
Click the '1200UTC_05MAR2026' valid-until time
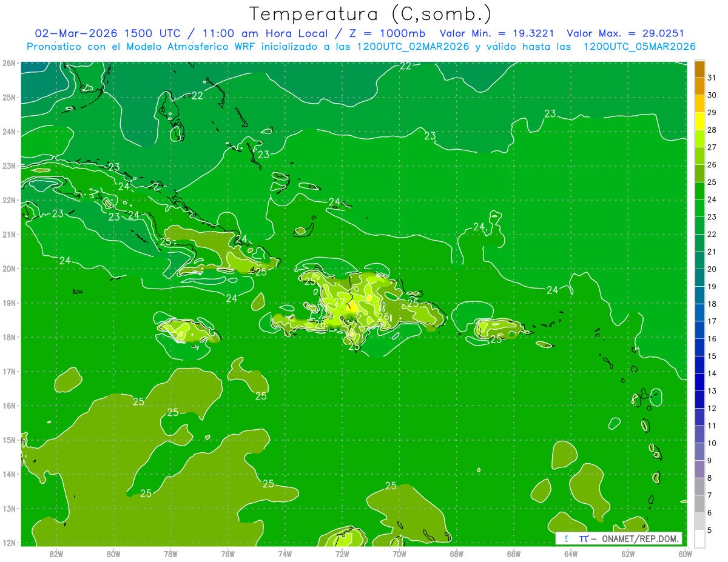639,47
